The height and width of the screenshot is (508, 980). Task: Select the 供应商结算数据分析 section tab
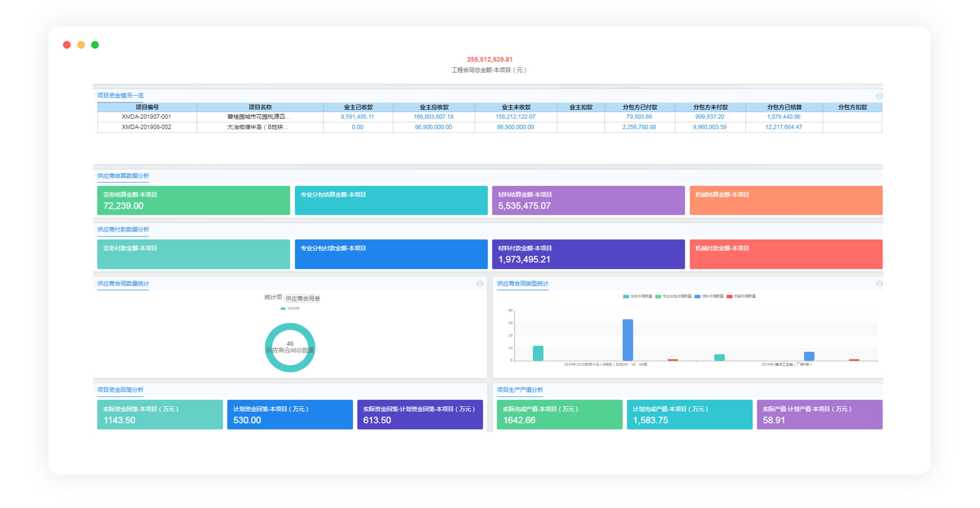click(123, 176)
